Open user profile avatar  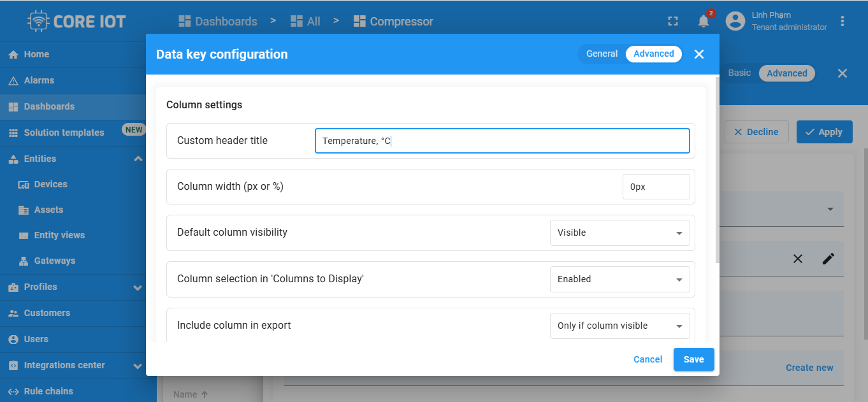point(735,21)
